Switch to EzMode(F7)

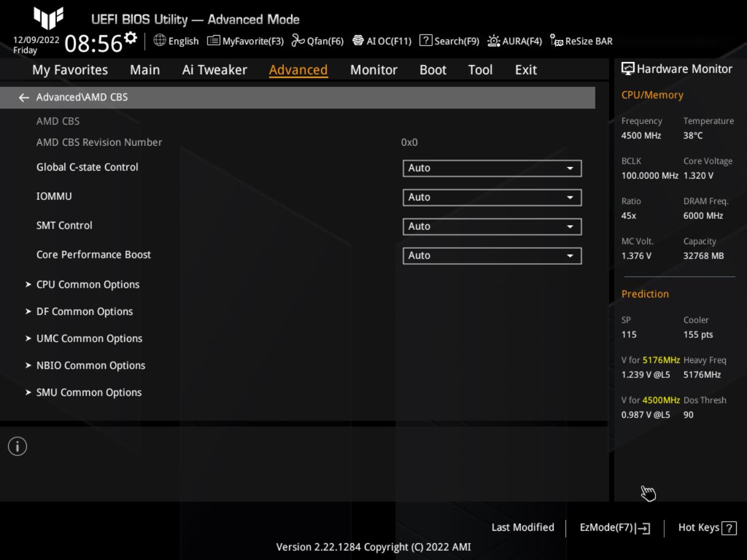pos(615,528)
